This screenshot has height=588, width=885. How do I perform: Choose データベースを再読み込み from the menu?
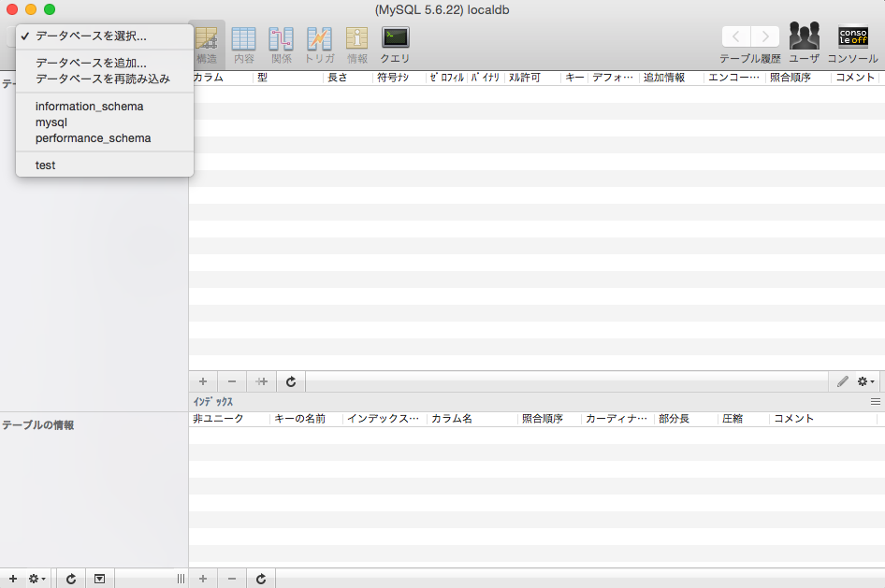tap(105, 79)
